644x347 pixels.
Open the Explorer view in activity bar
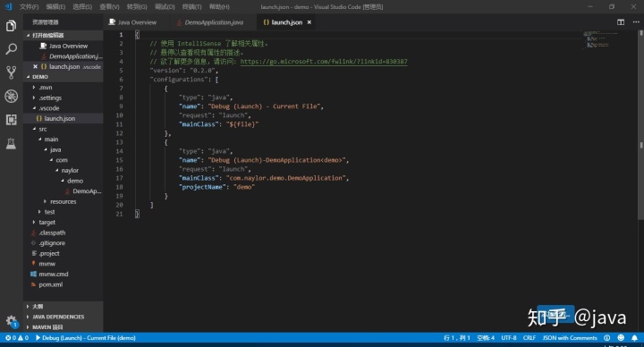[11, 26]
